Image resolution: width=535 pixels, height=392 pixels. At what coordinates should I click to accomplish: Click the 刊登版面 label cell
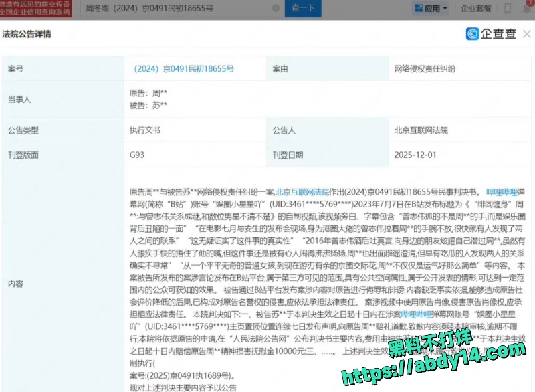[63, 155]
